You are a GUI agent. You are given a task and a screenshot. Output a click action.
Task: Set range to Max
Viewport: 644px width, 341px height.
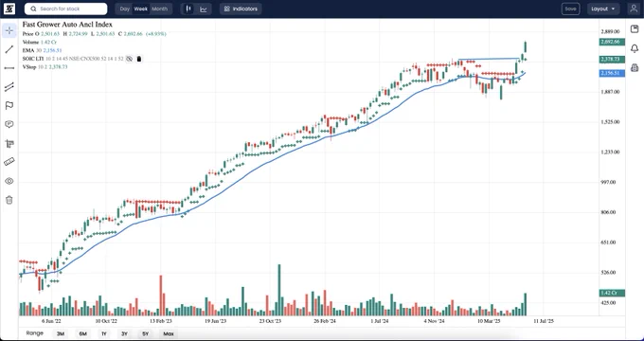(168, 333)
